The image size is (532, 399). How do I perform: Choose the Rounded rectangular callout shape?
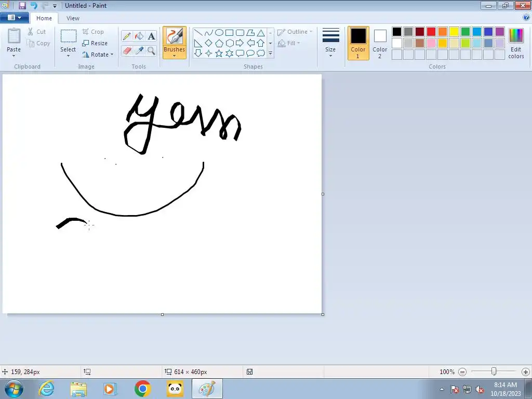click(240, 54)
